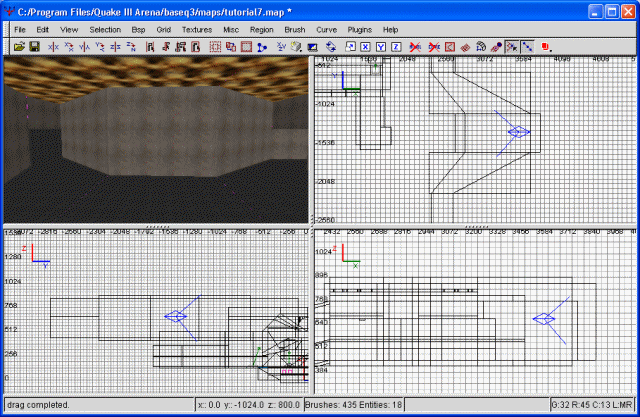Click the CSG Subtract icon
Screen dimensions: 640x417
coord(231,47)
